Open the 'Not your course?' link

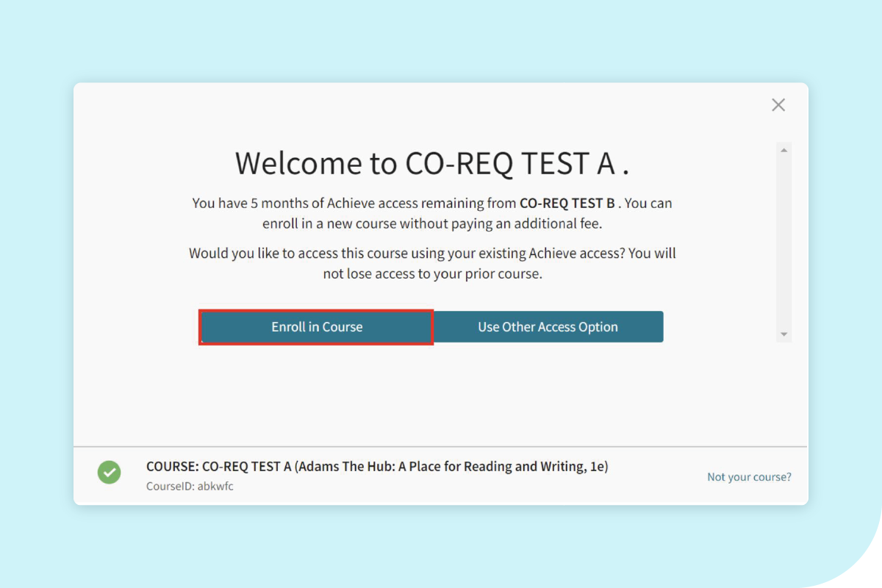pos(749,477)
